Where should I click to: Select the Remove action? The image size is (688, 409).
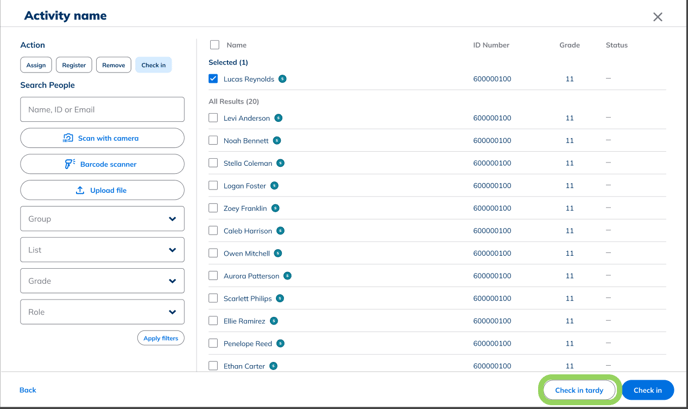(x=114, y=65)
